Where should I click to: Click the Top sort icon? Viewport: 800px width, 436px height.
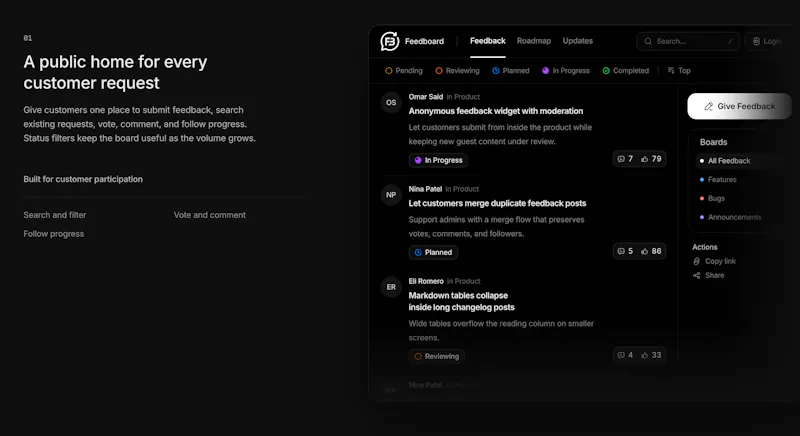point(671,70)
